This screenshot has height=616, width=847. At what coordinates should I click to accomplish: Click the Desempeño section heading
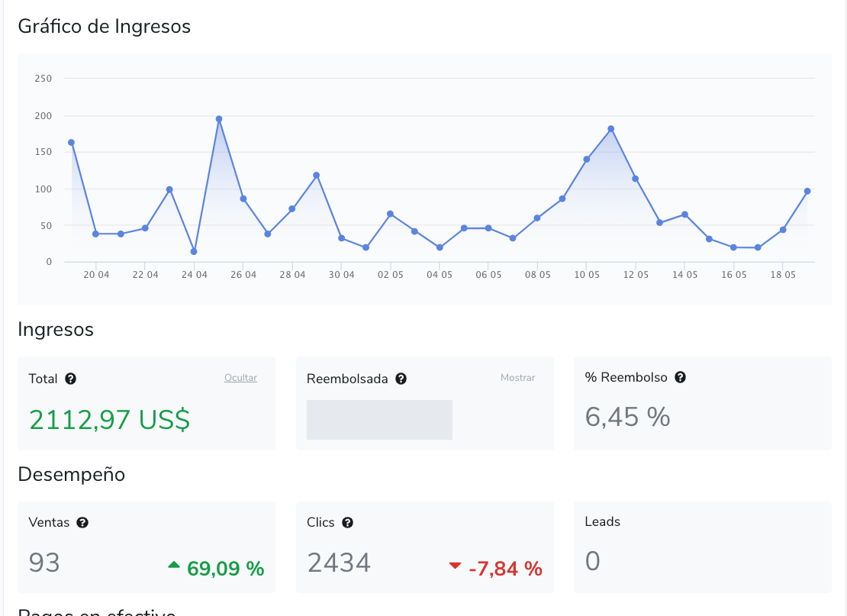(x=71, y=475)
